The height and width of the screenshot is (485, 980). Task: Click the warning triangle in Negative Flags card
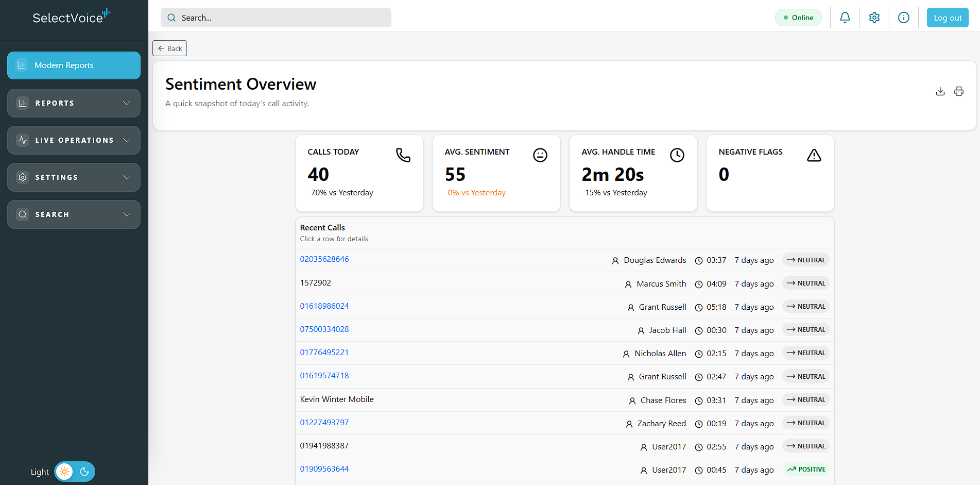[x=814, y=155]
